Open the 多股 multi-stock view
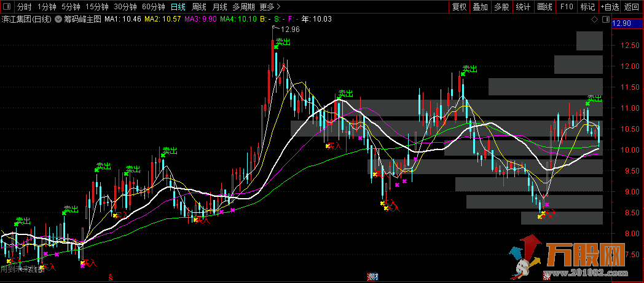 coord(501,7)
